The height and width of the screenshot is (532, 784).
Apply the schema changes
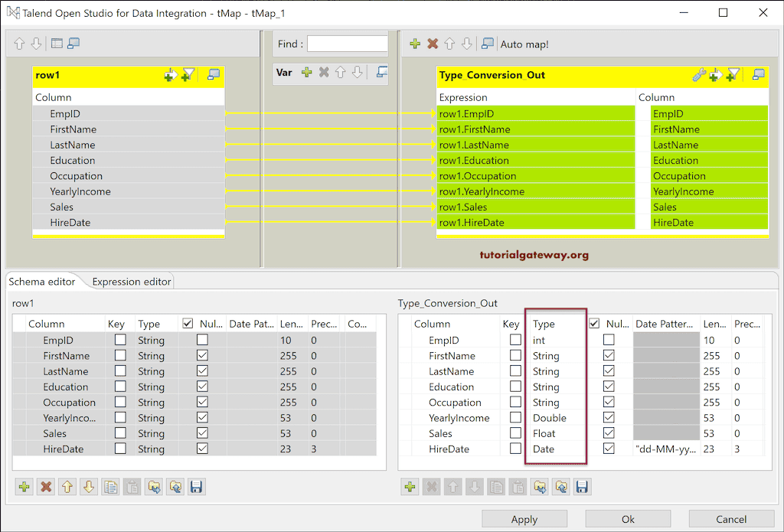(524, 519)
